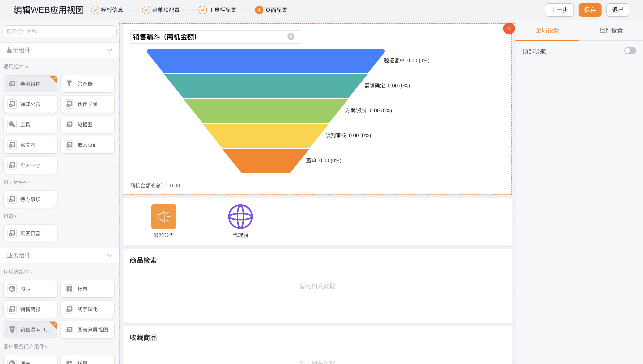Image resolution: width=643 pixels, height=364 pixels.
Task: Select the 销售简报 component icon
Action: [12, 309]
